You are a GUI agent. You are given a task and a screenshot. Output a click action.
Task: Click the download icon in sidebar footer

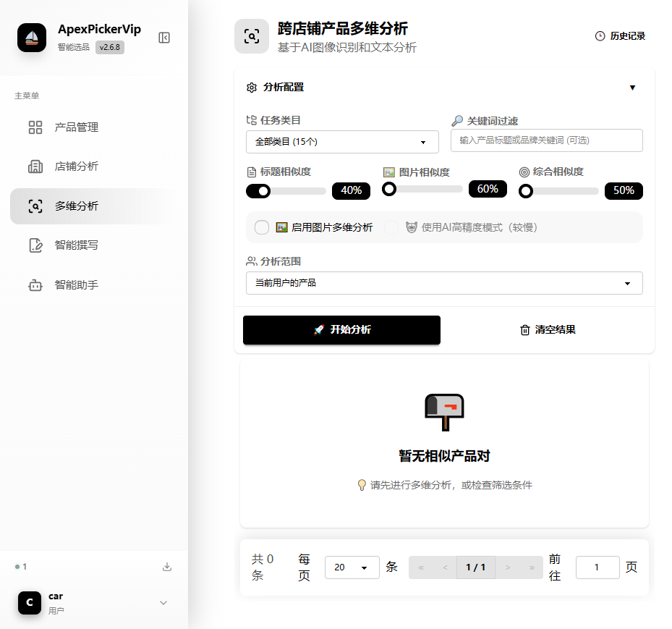point(167,567)
